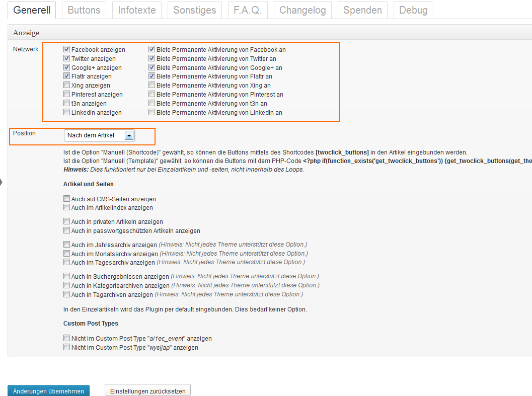Screen dimensions: 532x396
Task: Uncheck Facebook anzeigen checkbox
Action: [67, 50]
